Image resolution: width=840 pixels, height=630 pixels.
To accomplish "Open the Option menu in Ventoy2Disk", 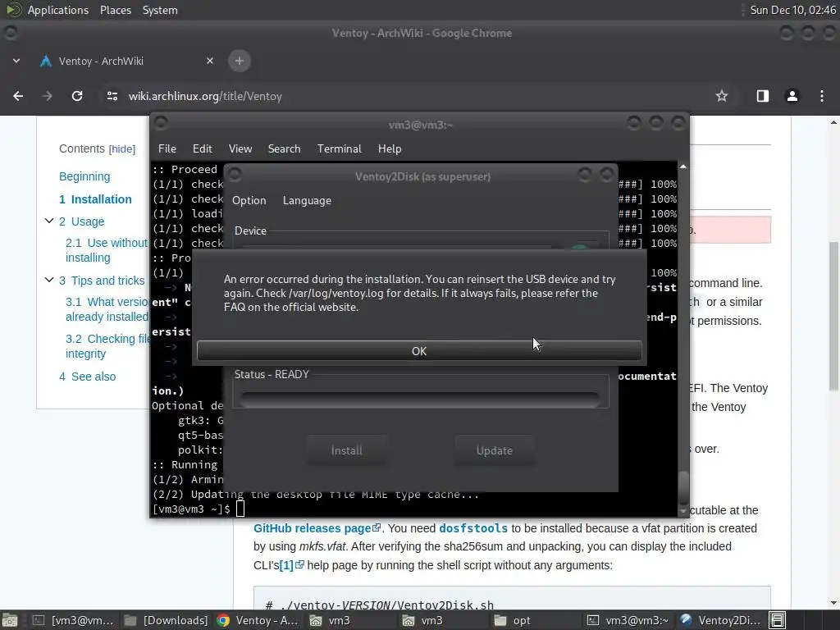I will (x=249, y=200).
